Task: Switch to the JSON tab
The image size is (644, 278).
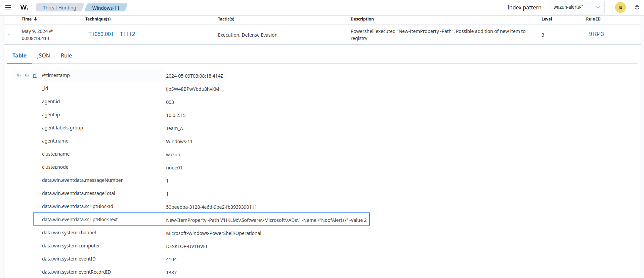Action: pos(43,56)
